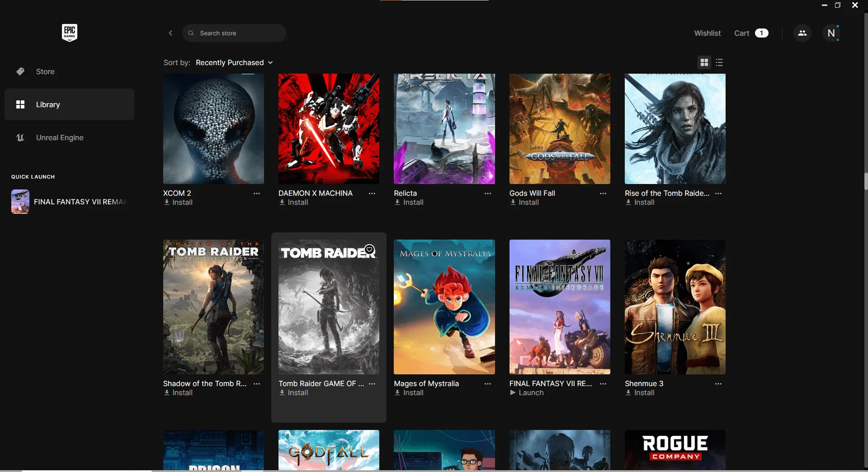Open Shenmue 3 more options menu
The image size is (868, 472).
(718, 384)
